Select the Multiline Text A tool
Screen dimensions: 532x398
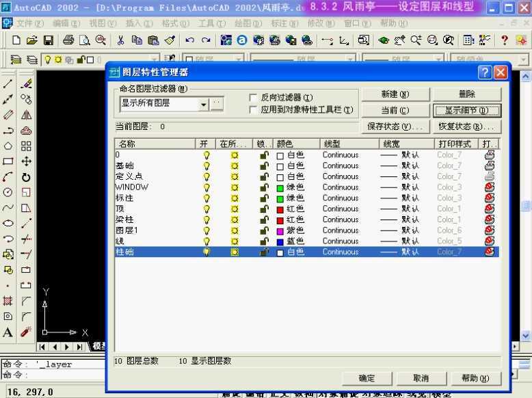[x=8, y=332]
